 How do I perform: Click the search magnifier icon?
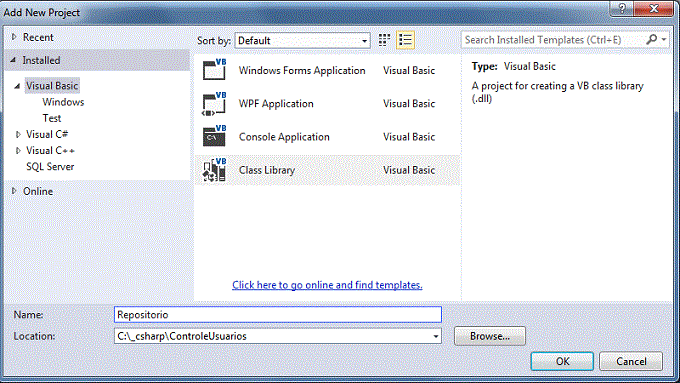(x=651, y=39)
